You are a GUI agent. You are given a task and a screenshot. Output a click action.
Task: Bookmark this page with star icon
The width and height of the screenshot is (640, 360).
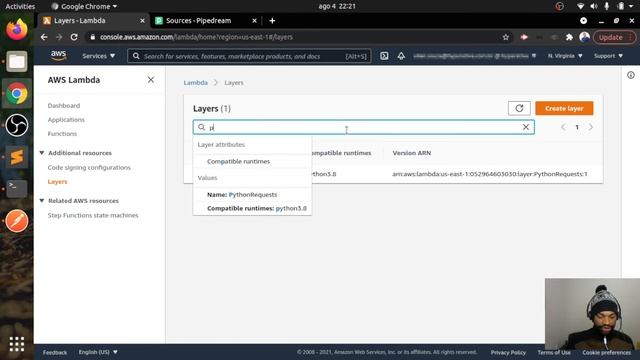pos(506,37)
